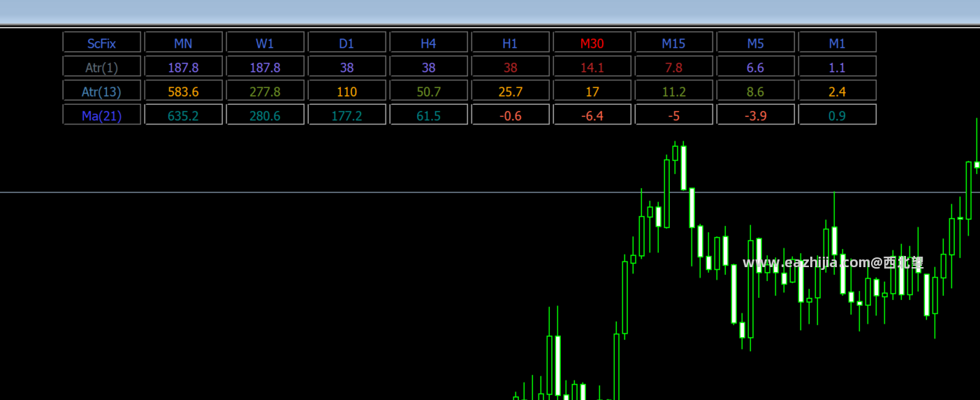Select the M5 timeframe header

click(x=756, y=42)
